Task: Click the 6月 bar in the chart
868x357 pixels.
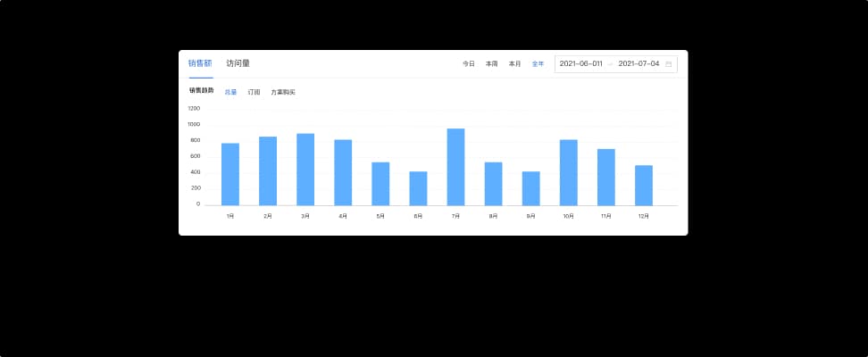Action: pos(418,188)
